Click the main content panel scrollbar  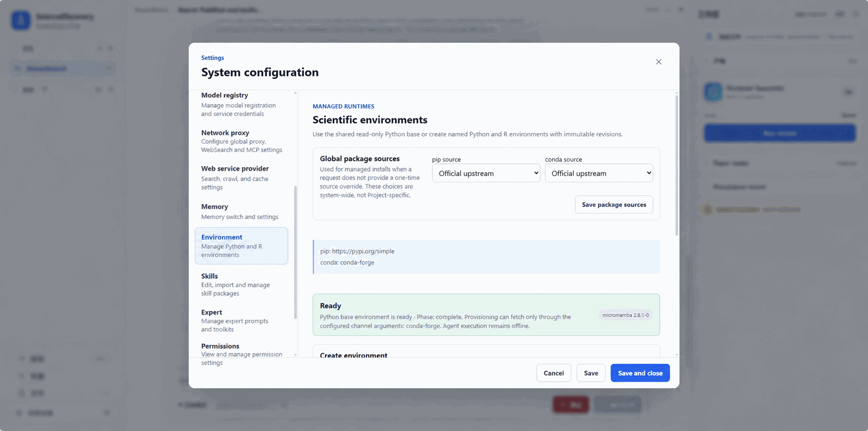[x=676, y=165]
